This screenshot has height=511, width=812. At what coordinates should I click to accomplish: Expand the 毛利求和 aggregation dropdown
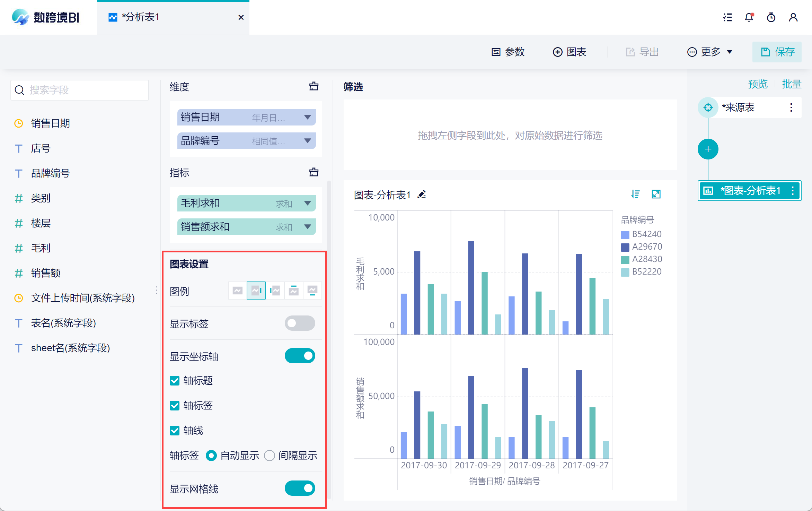[x=307, y=203]
